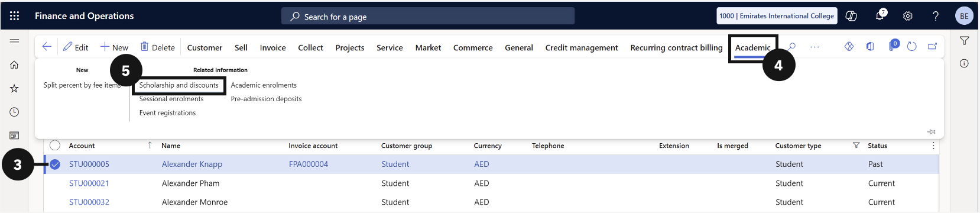Click the Edit button

click(76, 47)
